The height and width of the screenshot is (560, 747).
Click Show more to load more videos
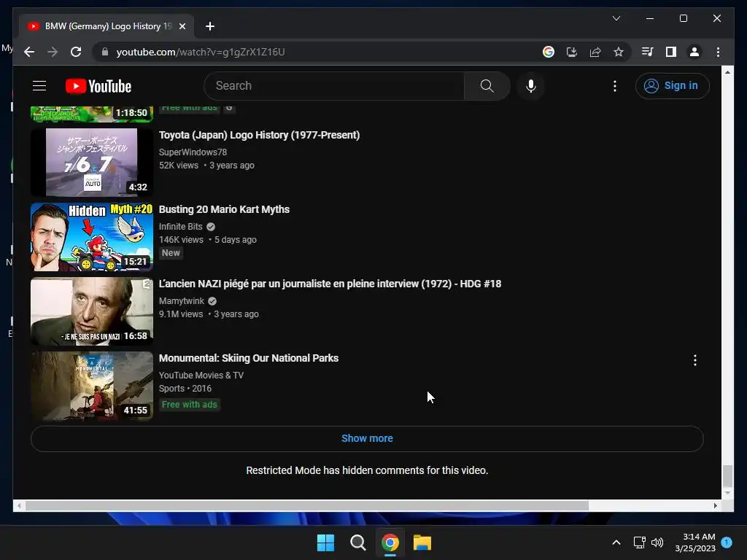pos(367,438)
